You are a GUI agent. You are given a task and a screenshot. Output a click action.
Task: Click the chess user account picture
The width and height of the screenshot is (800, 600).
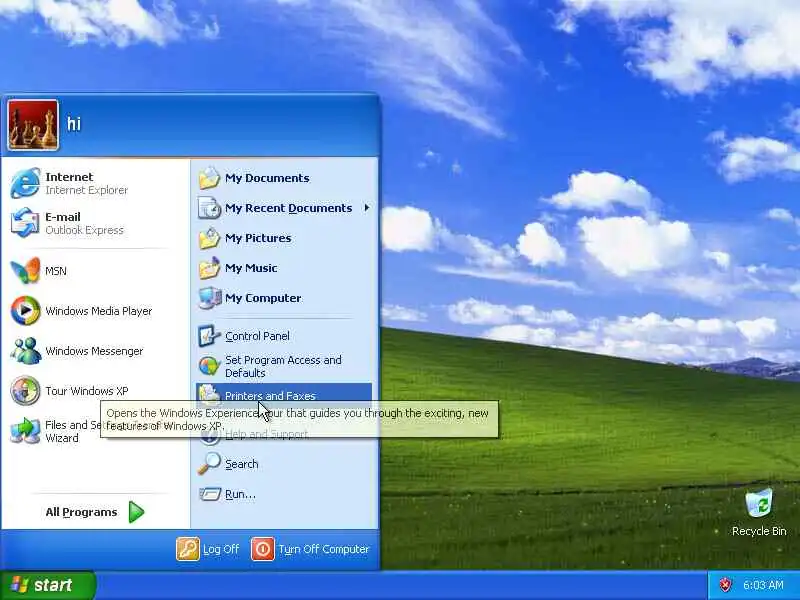point(33,125)
